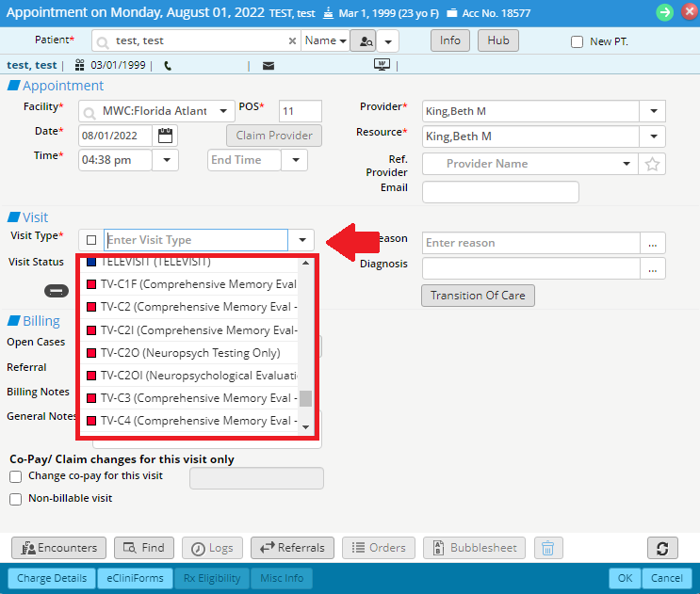The image size is (700, 594).
Task: Click red color swatch beside TV-C4
Action: (x=91, y=421)
